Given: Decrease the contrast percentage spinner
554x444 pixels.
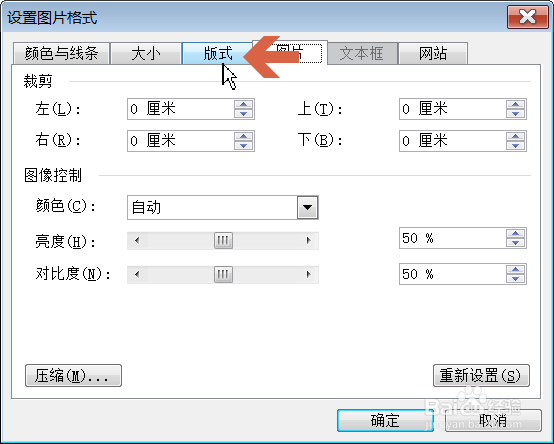Looking at the screenshot, I should pyautogui.click(x=515, y=278).
